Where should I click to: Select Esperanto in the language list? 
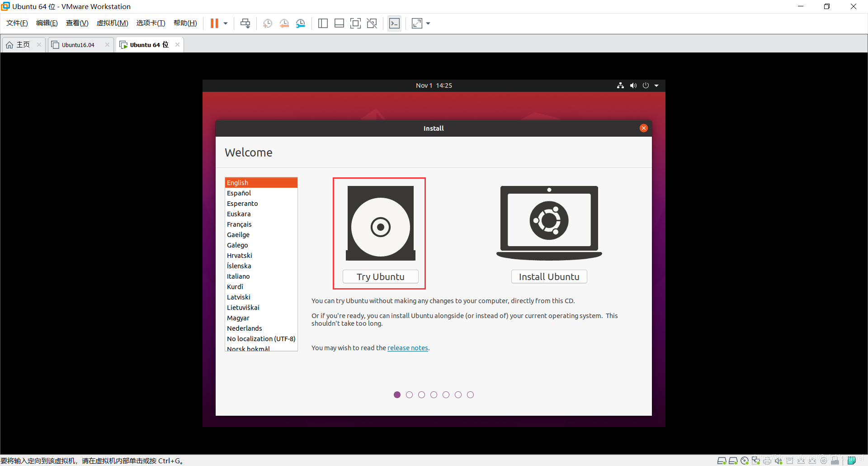[x=261, y=204]
